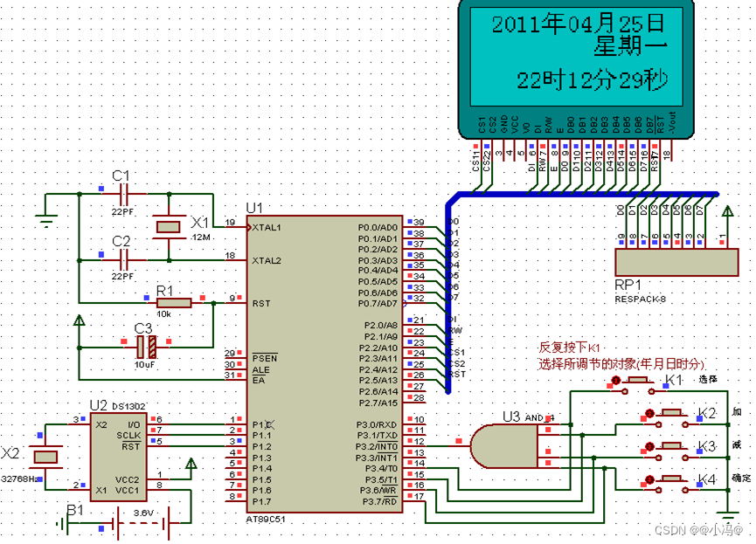
Task: Click the P3.2/INT0 pin label
Action: pos(377,447)
